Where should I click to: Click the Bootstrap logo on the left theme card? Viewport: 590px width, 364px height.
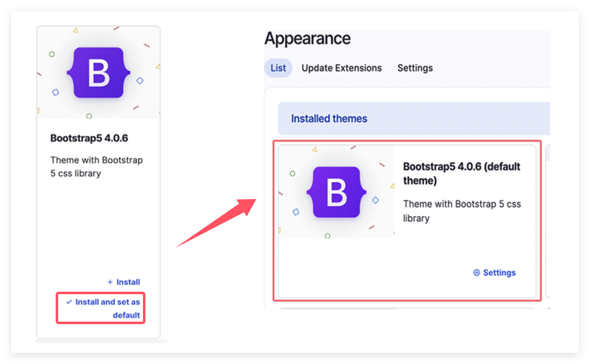pyautogui.click(x=98, y=73)
